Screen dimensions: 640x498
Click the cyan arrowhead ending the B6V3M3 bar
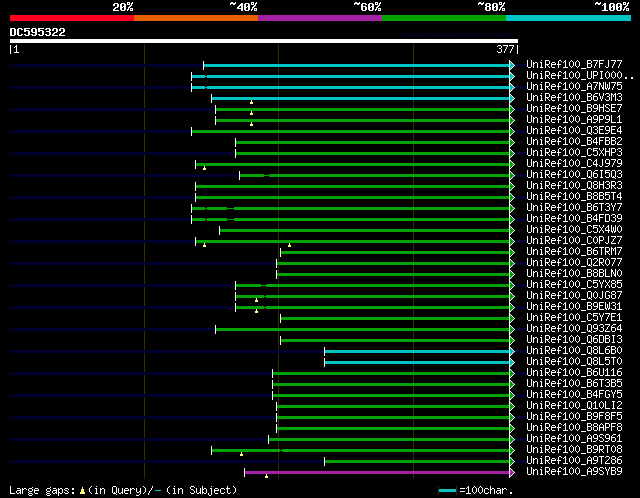point(512,98)
